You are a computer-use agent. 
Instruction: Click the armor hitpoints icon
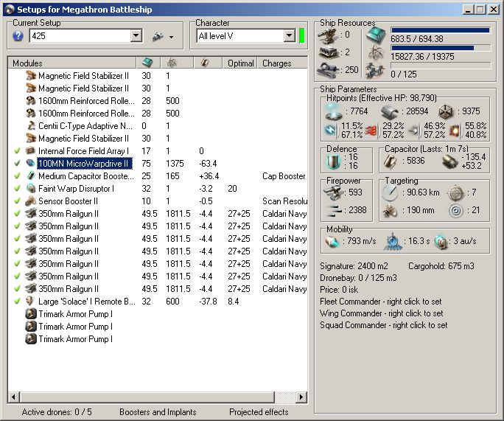pos(388,110)
